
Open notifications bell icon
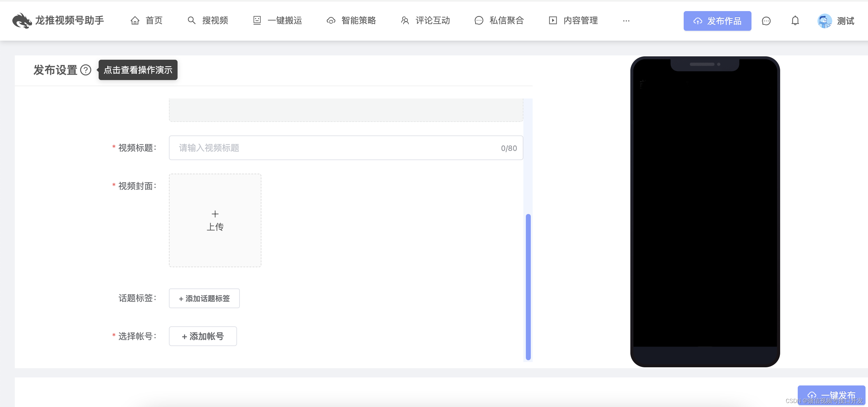[x=795, y=21]
